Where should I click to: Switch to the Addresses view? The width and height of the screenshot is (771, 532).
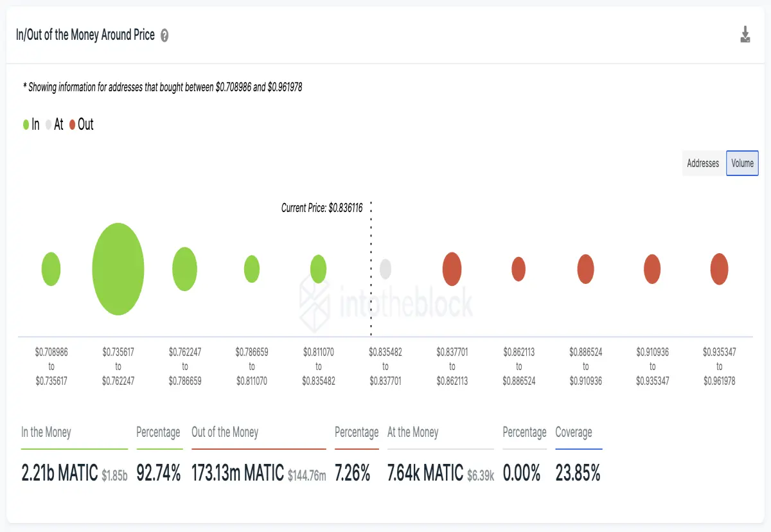point(703,163)
